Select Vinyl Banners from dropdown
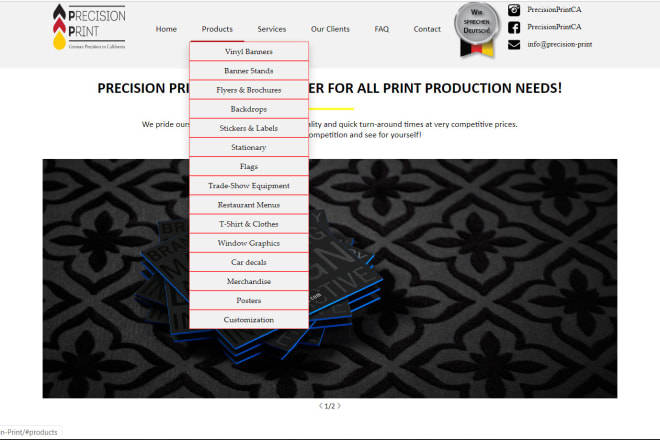The height and width of the screenshot is (440, 660). pyautogui.click(x=249, y=51)
